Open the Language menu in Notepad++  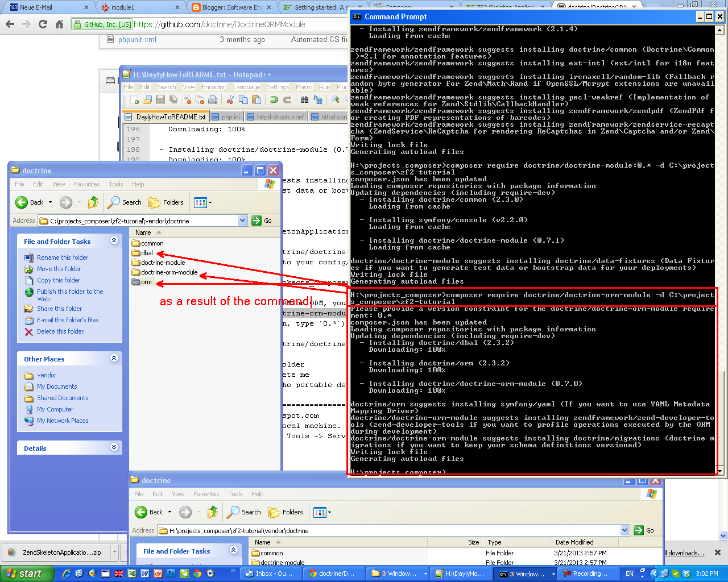[247, 87]
